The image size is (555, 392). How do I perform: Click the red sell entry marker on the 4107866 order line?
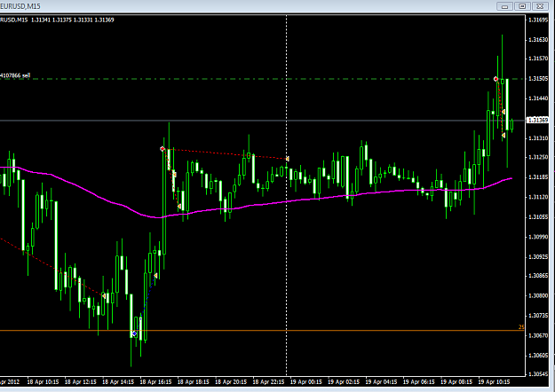pyautogui.click(x=496, y=79)
